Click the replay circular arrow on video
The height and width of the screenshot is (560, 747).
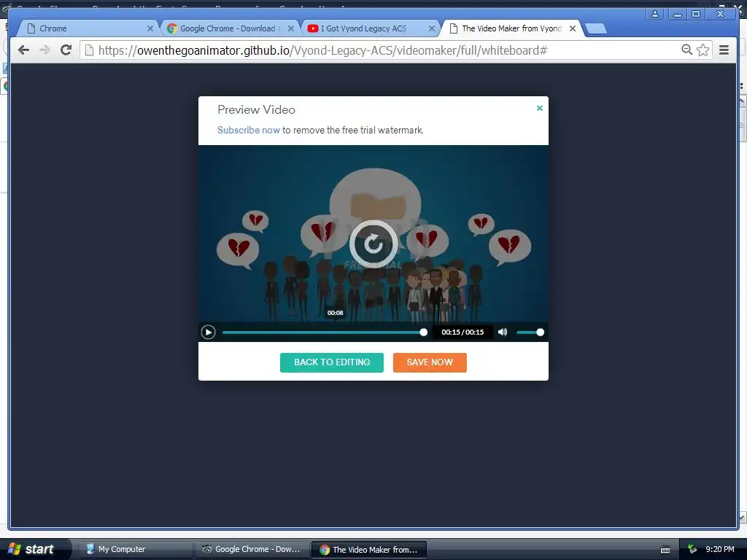(373, 244)
